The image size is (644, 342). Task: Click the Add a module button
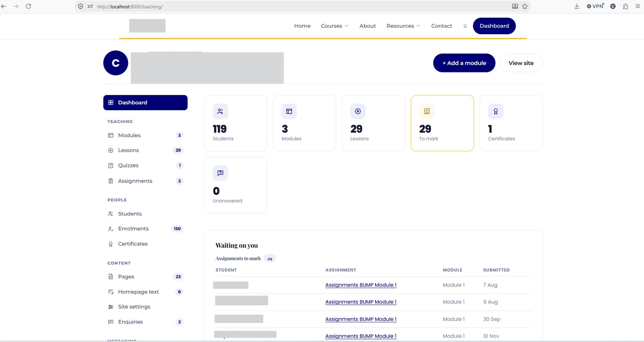(x=464, y=63)
